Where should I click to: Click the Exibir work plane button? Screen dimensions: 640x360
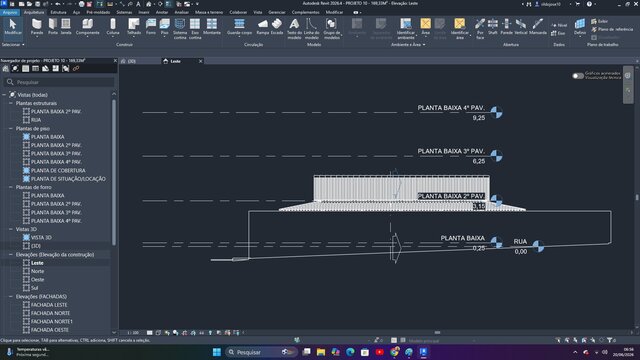click(600, 21)
